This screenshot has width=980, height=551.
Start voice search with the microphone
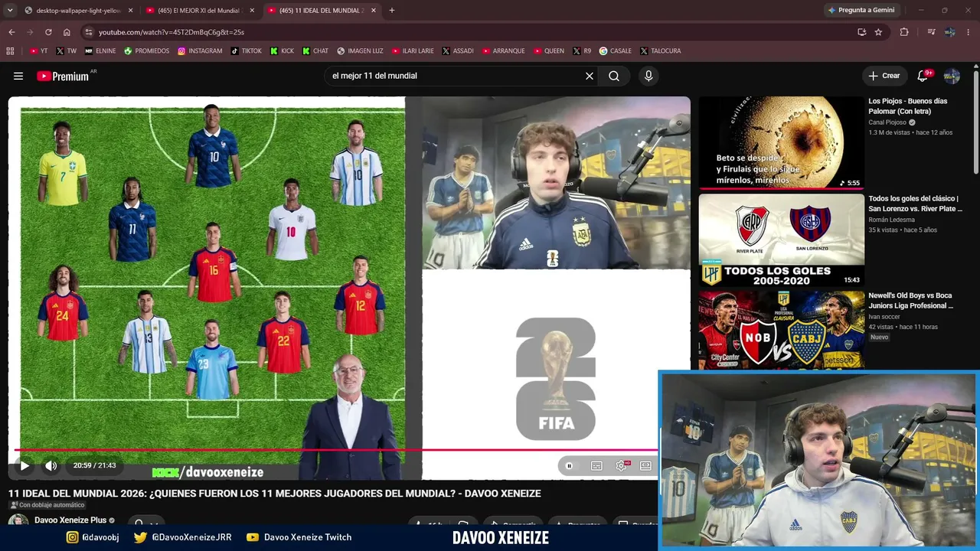tap(648, 76)
